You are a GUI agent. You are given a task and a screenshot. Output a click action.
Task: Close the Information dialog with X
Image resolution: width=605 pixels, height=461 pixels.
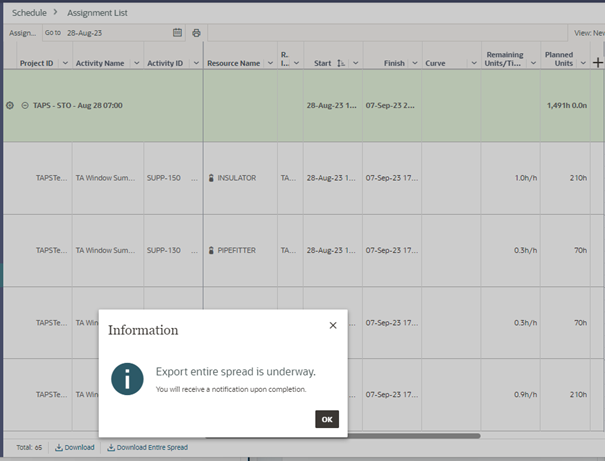[x=333, y=325]
